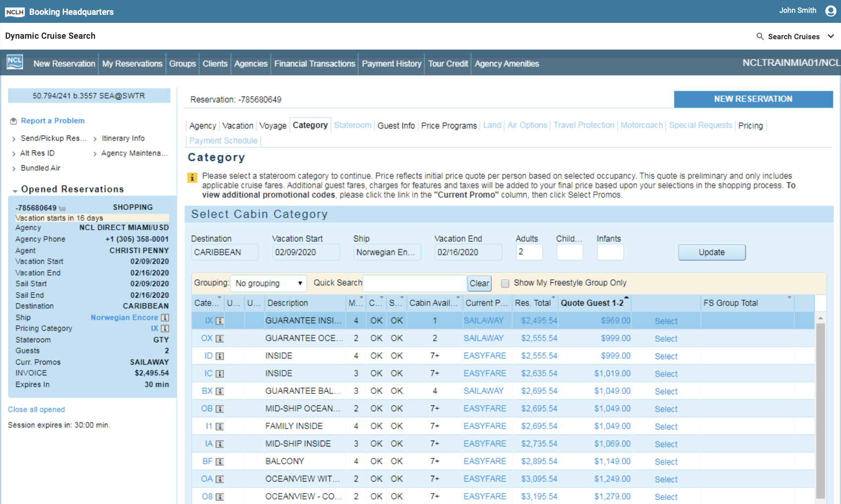Screen dimensions: 841x504
Task: Click the info icon next to Norwegian Encore
Action: coord(165,317)
